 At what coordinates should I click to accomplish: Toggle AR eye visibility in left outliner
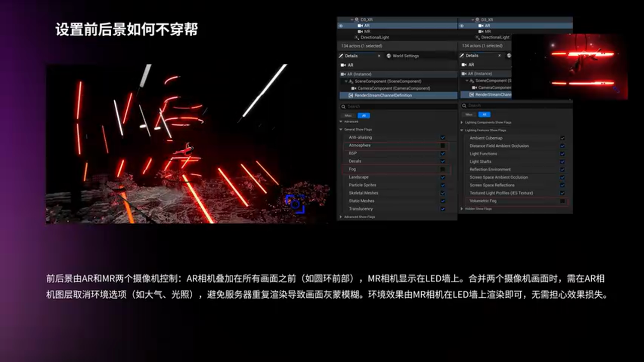[x=341, y=25]
